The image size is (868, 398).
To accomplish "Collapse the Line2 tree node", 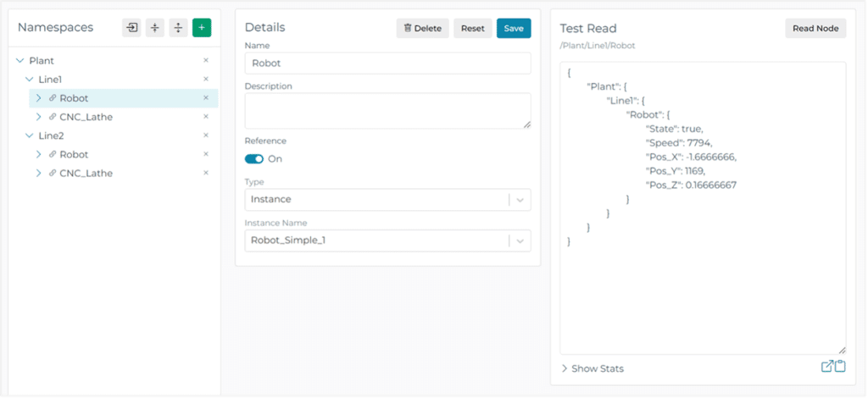I will (x=30, y=136).
